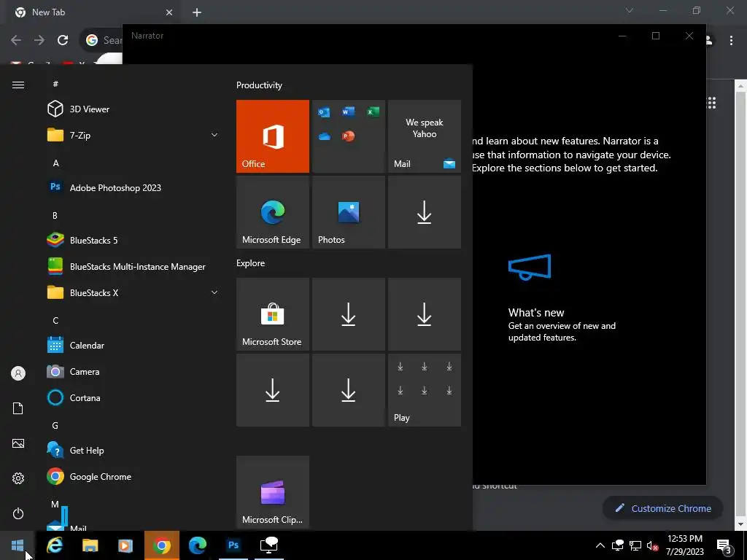This screenshot has height=560, width=747.
Task: Open a new Chrome tab with plus
Action: [x=197, y=12]
